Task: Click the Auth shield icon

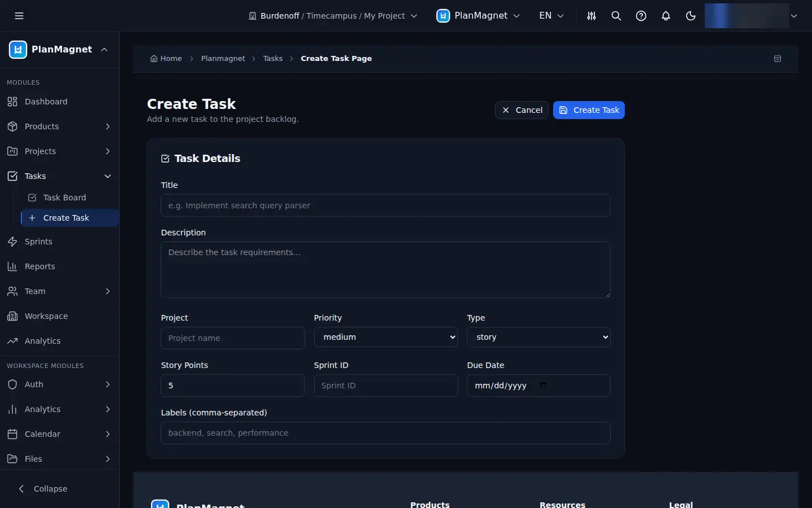Action: 12,384
